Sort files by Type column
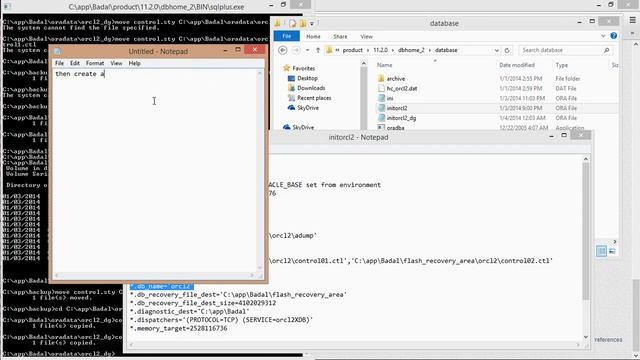640x360 pixels. click(562, 65)
